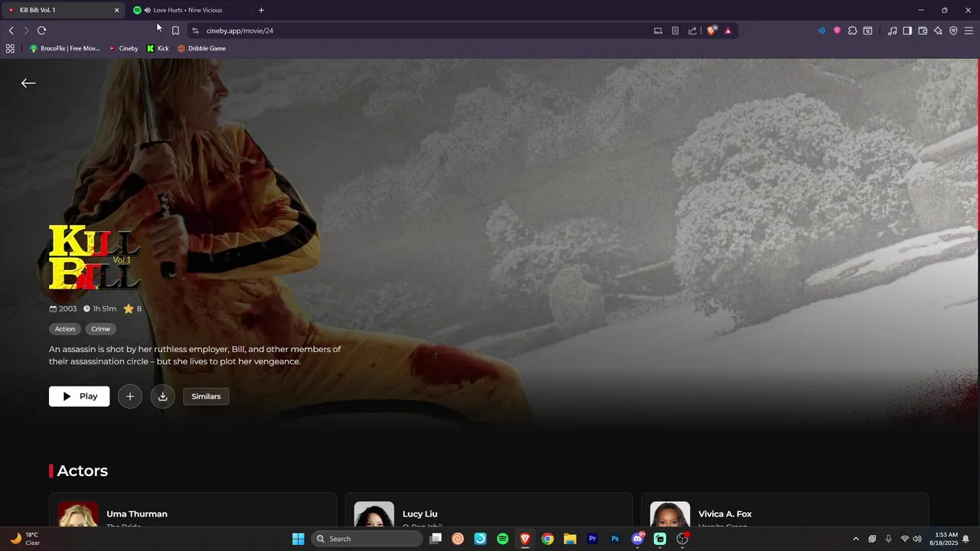This screenshot has width=980, height=551.
Task: Open BrocoFlix bookmark
Action: tap(64, 48)
